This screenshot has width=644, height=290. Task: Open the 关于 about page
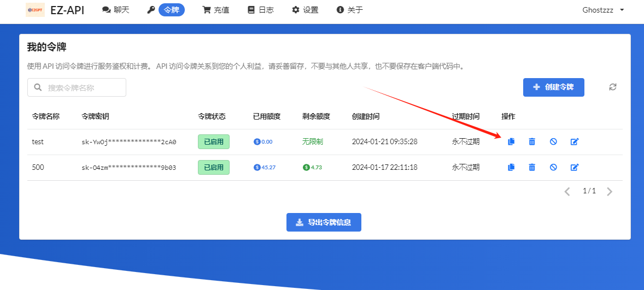[x=349, y=10]
